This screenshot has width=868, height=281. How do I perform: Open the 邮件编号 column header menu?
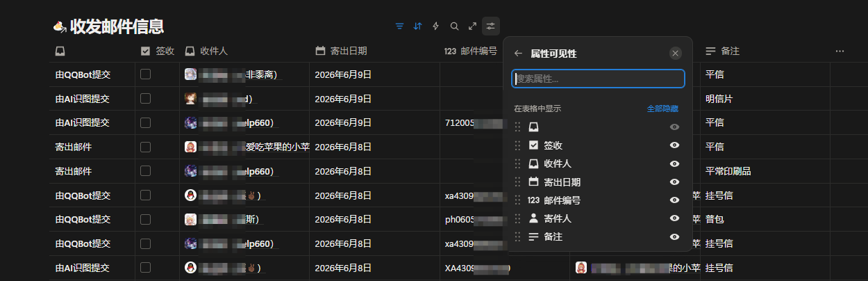(472, 51)
